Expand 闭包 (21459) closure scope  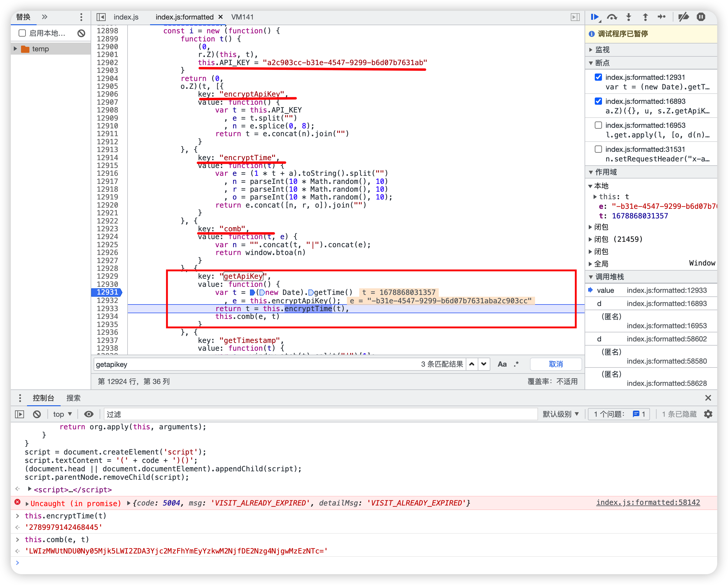click(590, 239)
